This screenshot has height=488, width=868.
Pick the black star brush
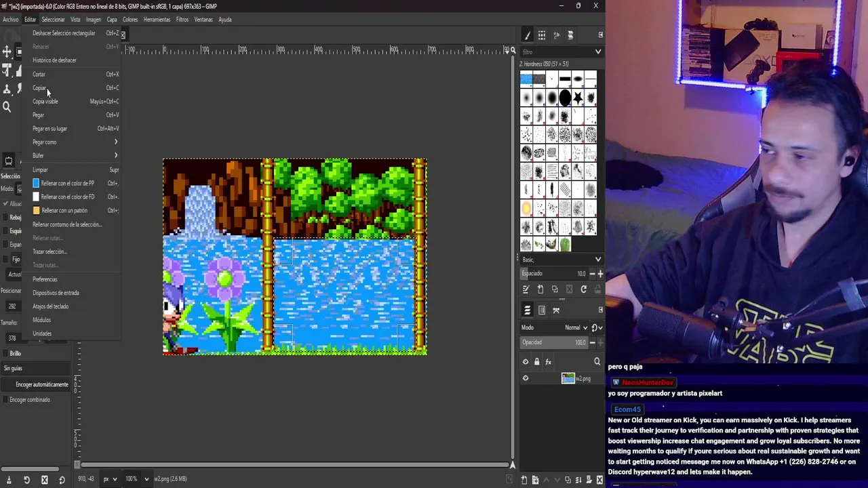pyautogui.click(x=578, y=98)
